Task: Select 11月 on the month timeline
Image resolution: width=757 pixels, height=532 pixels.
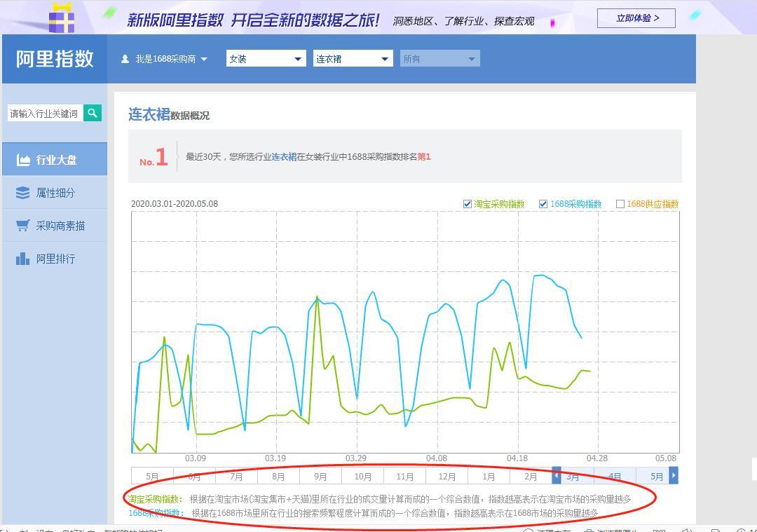Action: point(404,477)
